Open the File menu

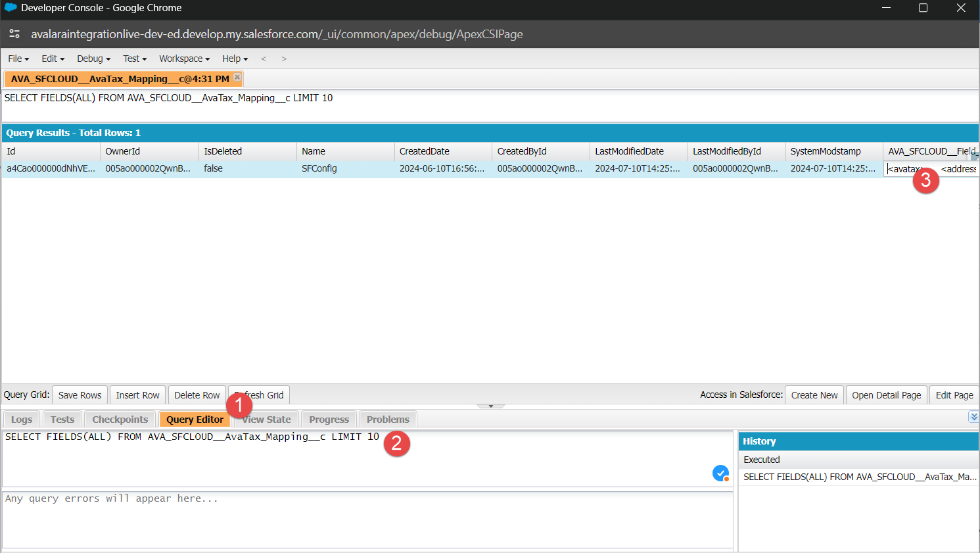18,59
